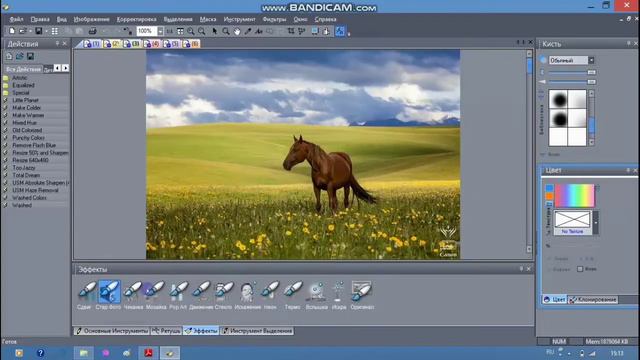Open the Изображение menu
Image resolution: width=640 pixels, height=360 pixels.
coord(91,19)
